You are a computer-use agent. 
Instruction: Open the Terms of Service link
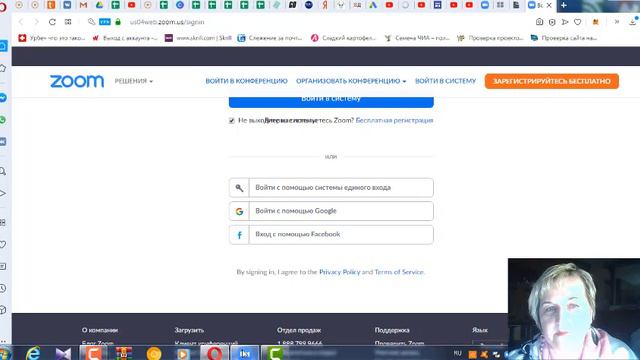point(399,272)
